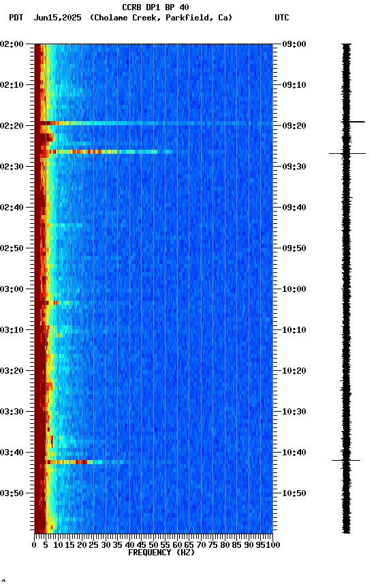Screen dimensions: 376x588
Task: Click the 03:00 PDT time label
Action: coord(12,289)
